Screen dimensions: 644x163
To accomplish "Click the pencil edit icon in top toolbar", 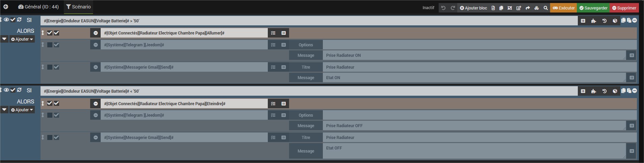I will point(519,8).
